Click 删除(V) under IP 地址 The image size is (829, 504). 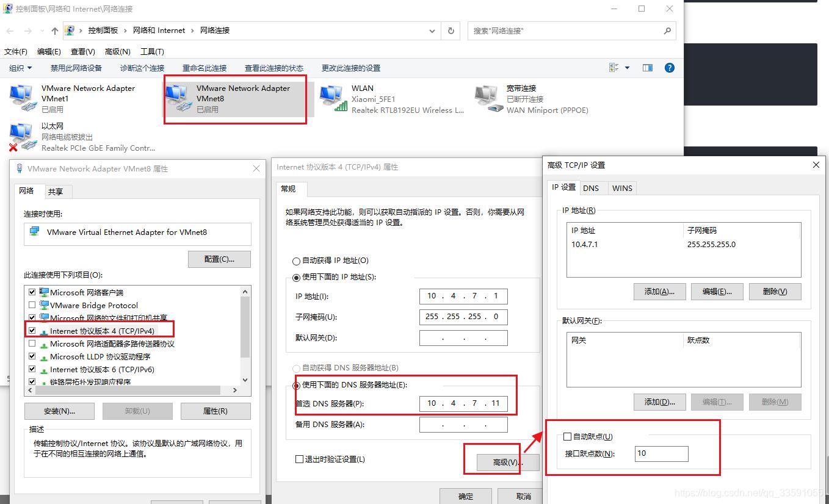775,291
